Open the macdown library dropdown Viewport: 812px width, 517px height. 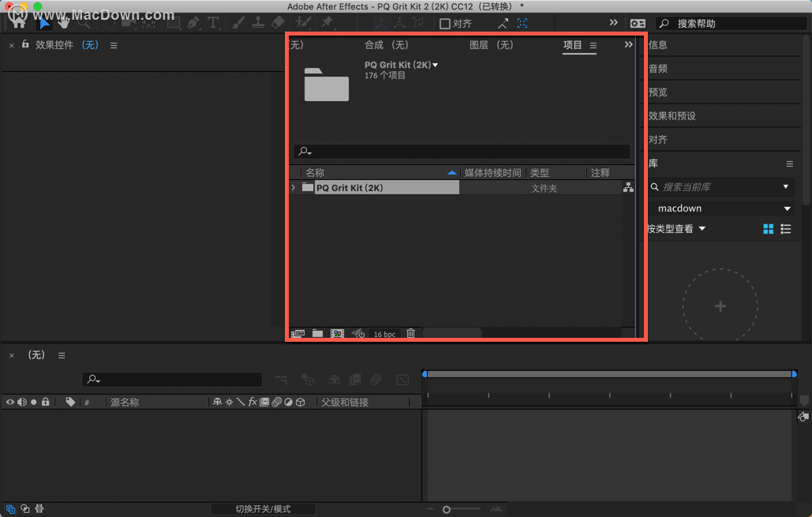pos(788,208)
